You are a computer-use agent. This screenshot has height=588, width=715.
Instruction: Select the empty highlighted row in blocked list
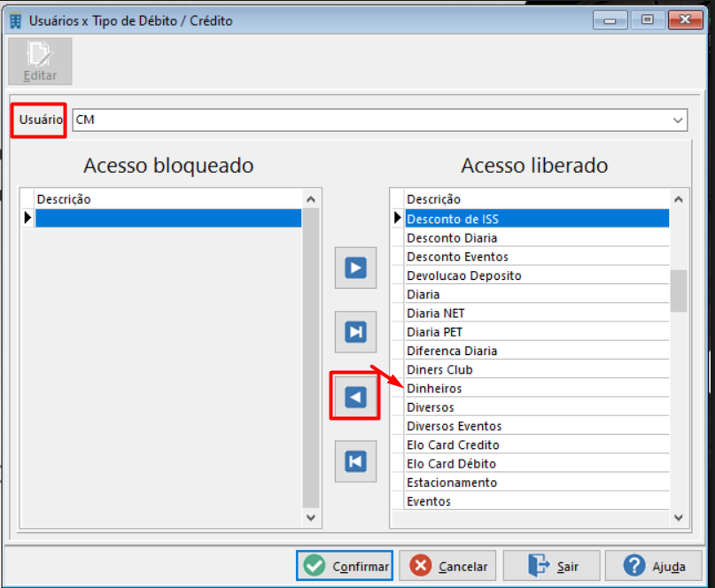tap(168, 219)
